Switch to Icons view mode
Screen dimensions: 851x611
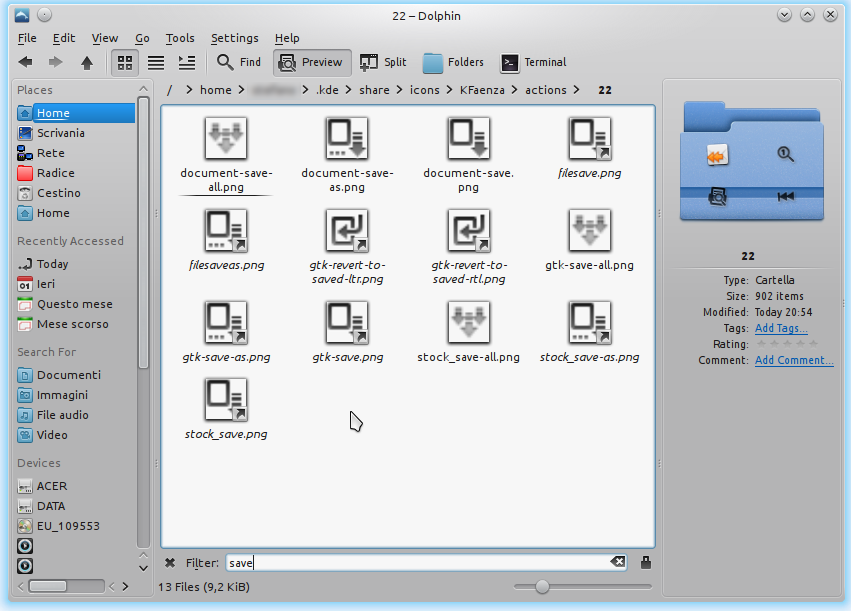[125, 62]
